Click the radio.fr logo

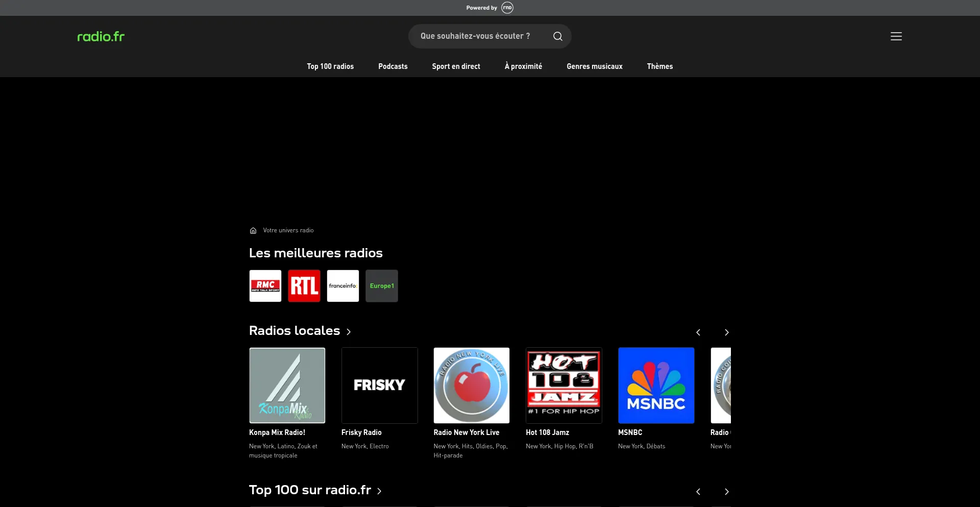[x=101, y=36]
